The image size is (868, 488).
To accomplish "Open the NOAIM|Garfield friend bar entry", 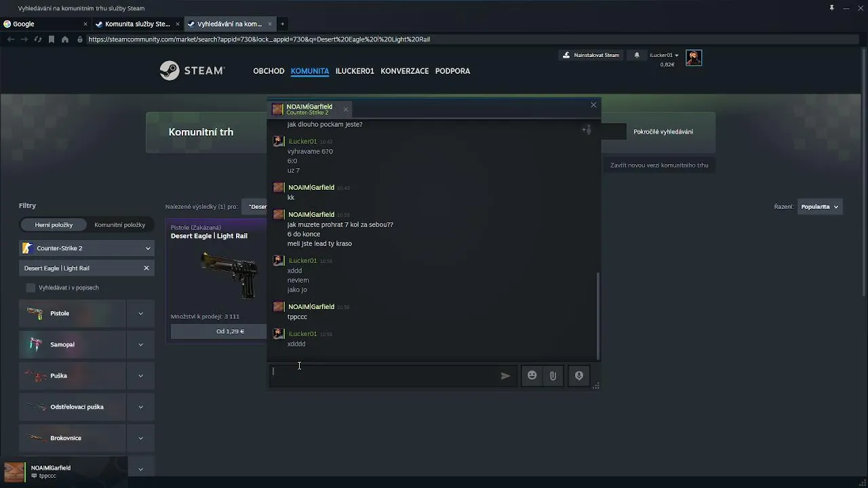I will [x=64, y=471].
